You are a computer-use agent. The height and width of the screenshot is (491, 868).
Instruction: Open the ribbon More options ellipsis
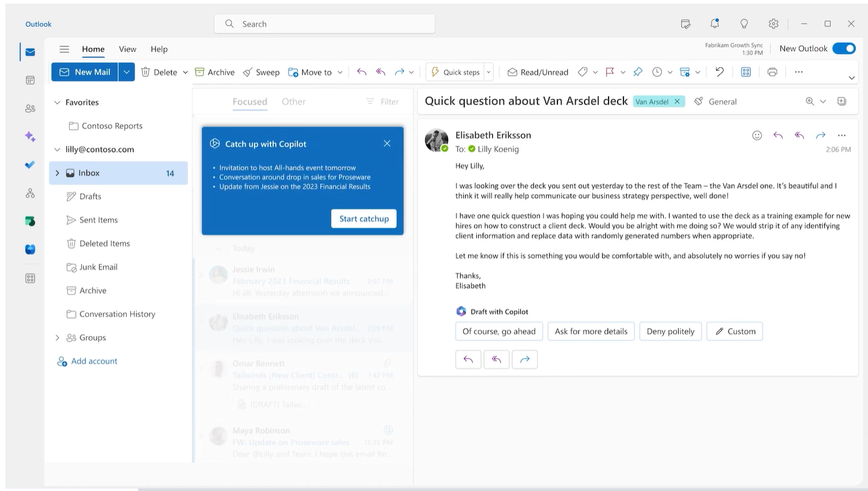pyautogui.click(x=798, y=72)
